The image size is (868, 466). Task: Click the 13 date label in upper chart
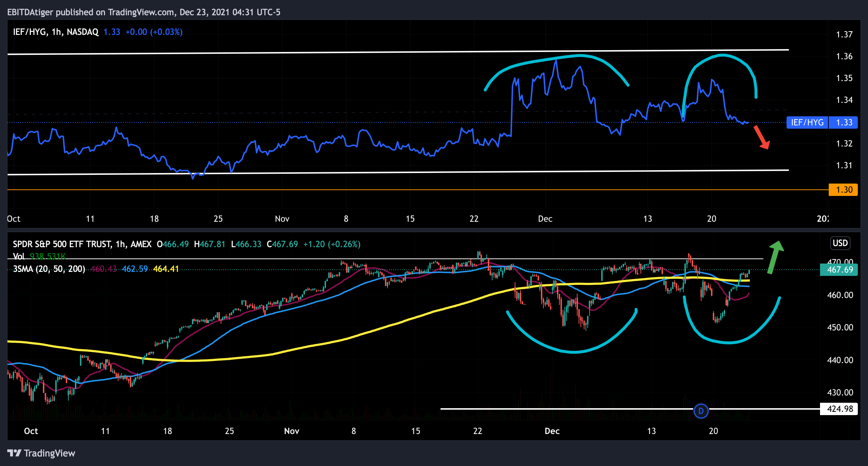tap(648, 219)
